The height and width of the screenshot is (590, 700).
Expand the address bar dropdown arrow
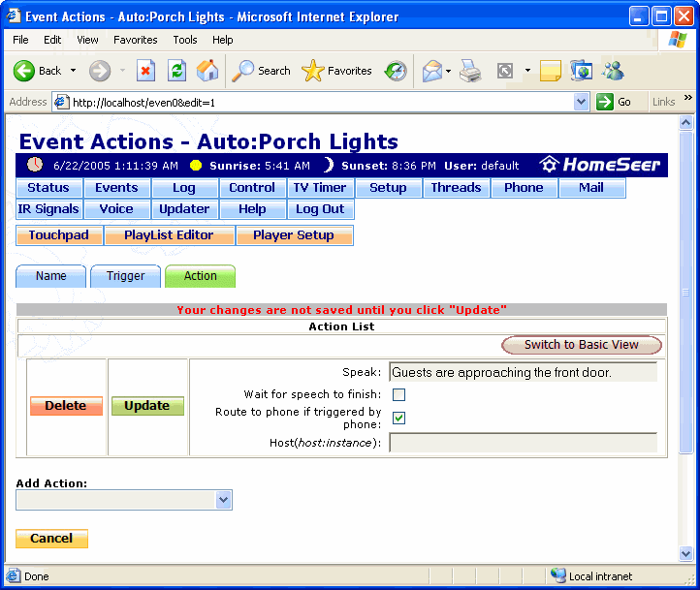coord(581,102)
